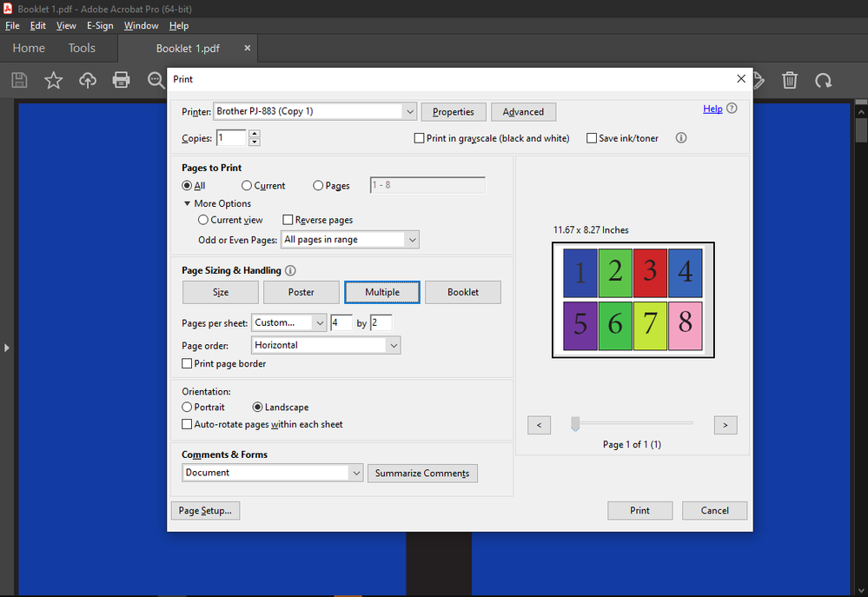The height and width of the screenshot is (597, 868).
Task: Click the preview page slider thumb
Action: pyautogui.click(x=575, y=424)
